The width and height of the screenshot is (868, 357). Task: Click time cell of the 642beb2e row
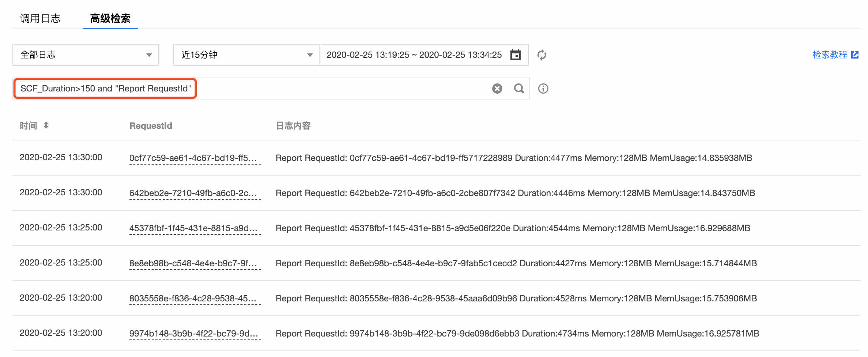(x=61, y=192)
